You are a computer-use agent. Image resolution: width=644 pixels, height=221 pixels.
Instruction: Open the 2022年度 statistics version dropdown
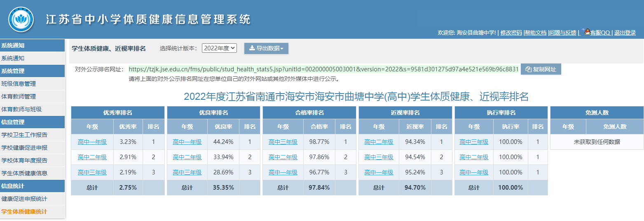point(219,48)
